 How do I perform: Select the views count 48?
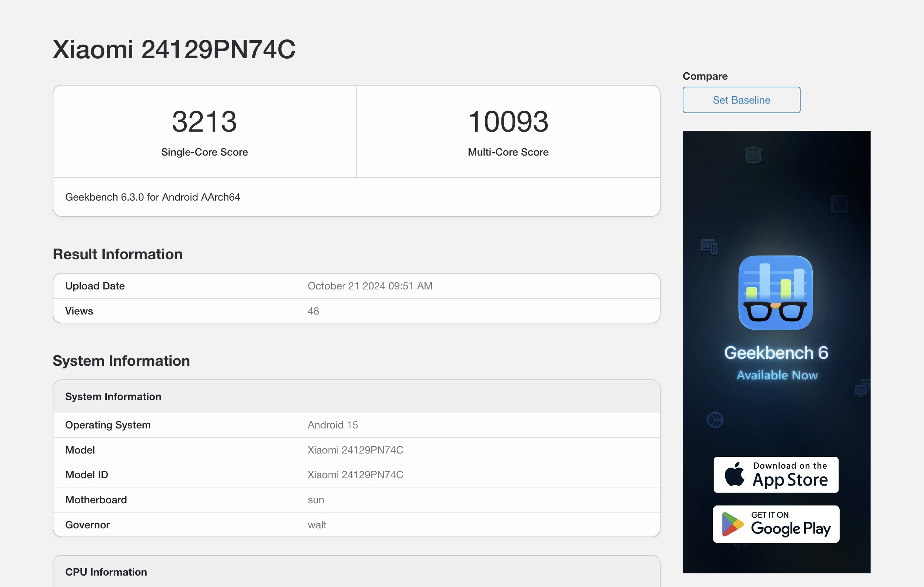pyautogui.click(x=313, y=311)
